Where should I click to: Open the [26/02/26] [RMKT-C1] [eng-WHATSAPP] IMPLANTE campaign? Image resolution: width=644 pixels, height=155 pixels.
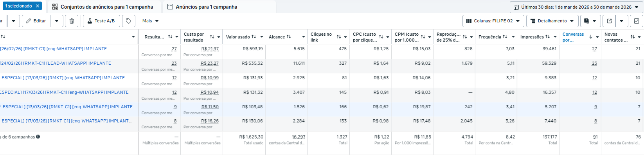pyautogui.click(x=53, y=49)
